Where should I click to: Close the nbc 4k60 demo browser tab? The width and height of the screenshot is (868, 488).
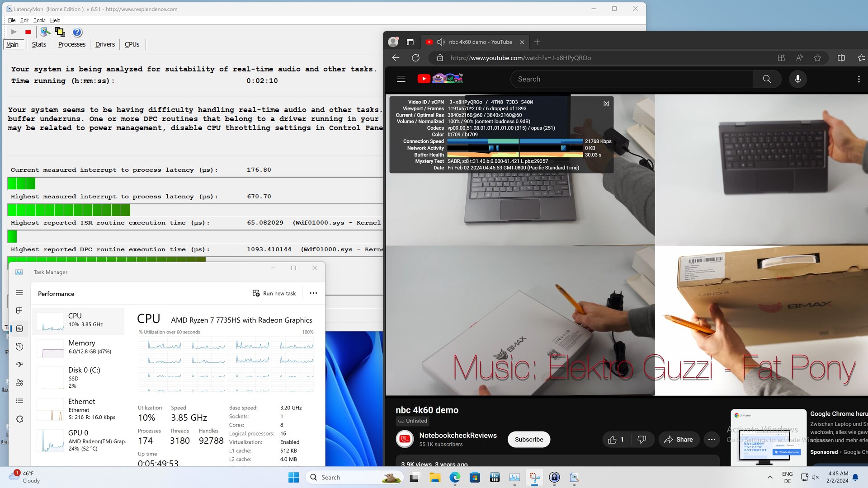pyautogui.click(x=522, y=42)
